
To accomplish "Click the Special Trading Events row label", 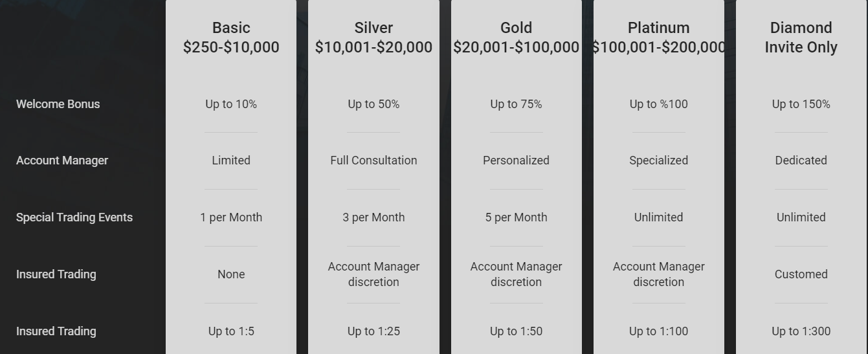I will pyautogui.click(x=74, y=217).
